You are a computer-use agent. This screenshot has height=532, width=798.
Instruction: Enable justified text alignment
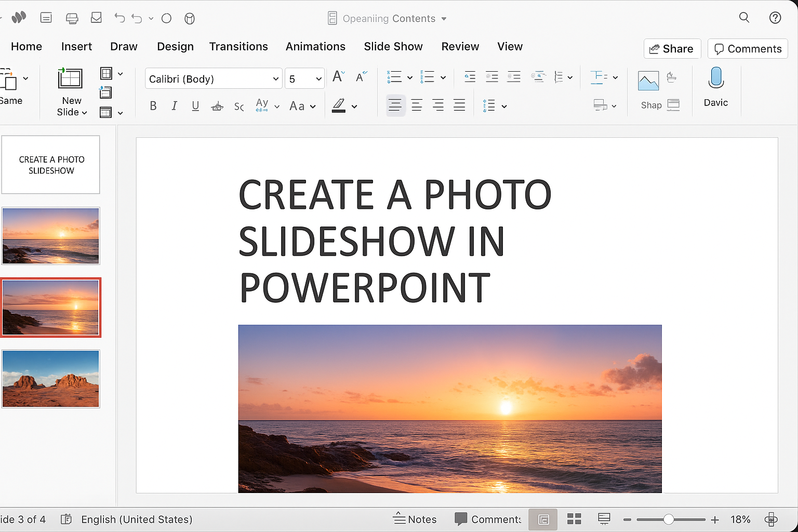[459, 105]
